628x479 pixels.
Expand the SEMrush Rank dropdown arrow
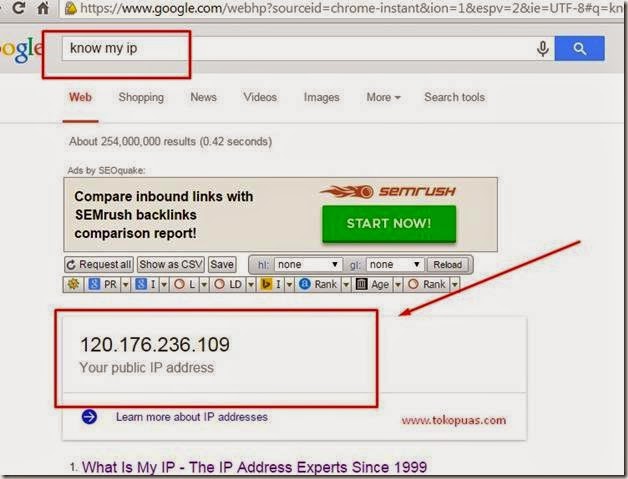point(455,285)
